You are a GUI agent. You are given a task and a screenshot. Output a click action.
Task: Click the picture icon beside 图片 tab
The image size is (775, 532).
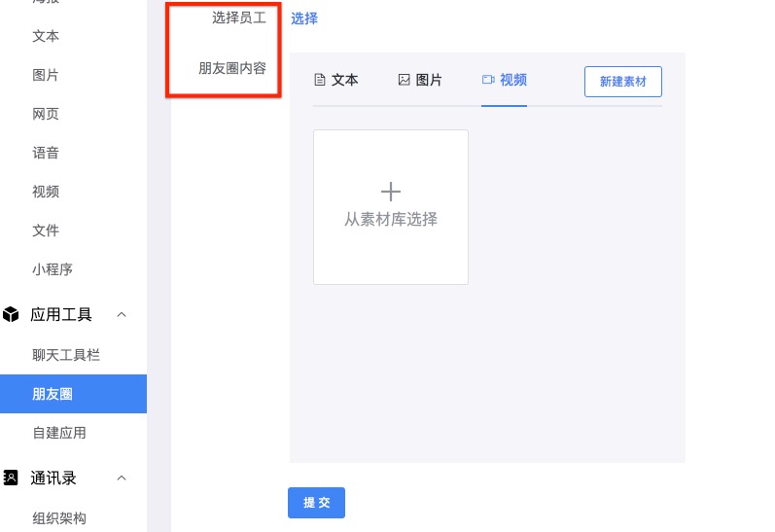coord(404,80)
